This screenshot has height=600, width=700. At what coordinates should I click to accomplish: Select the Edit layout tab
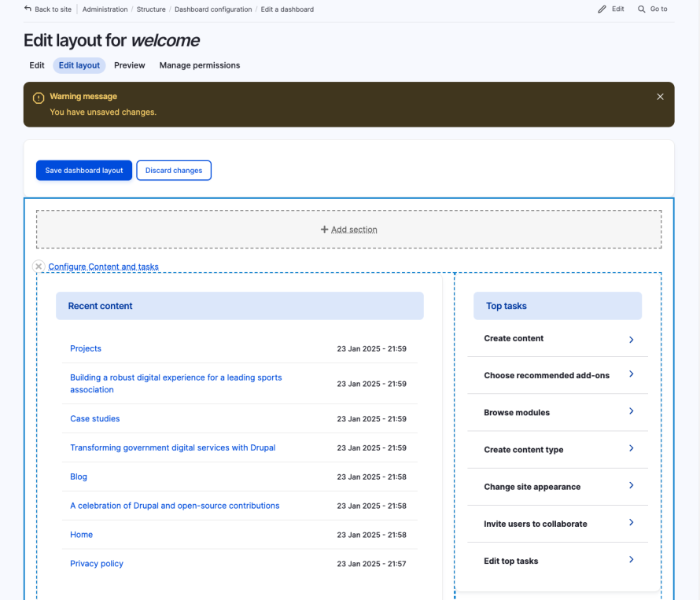click(x=79, y=65)
